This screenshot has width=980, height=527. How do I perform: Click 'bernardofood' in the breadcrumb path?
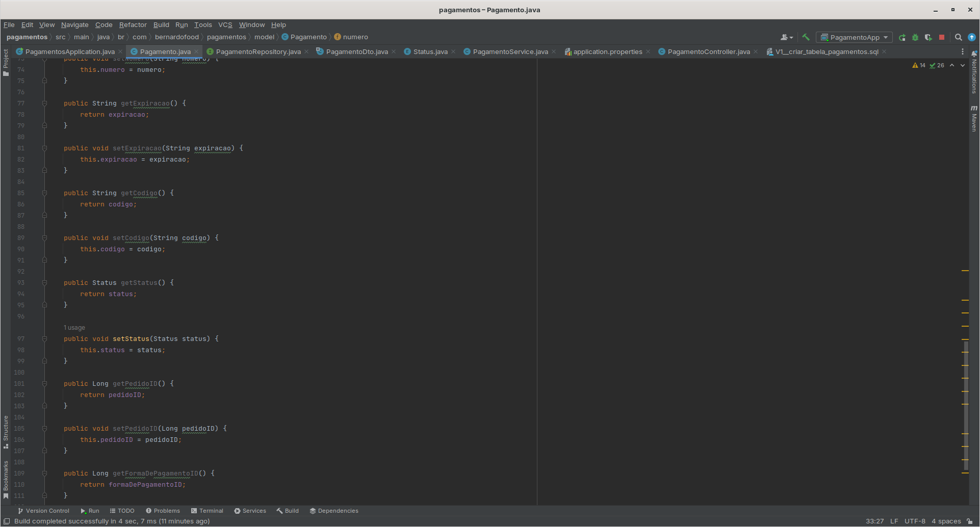pyautogui.click(x=176, y=37)
